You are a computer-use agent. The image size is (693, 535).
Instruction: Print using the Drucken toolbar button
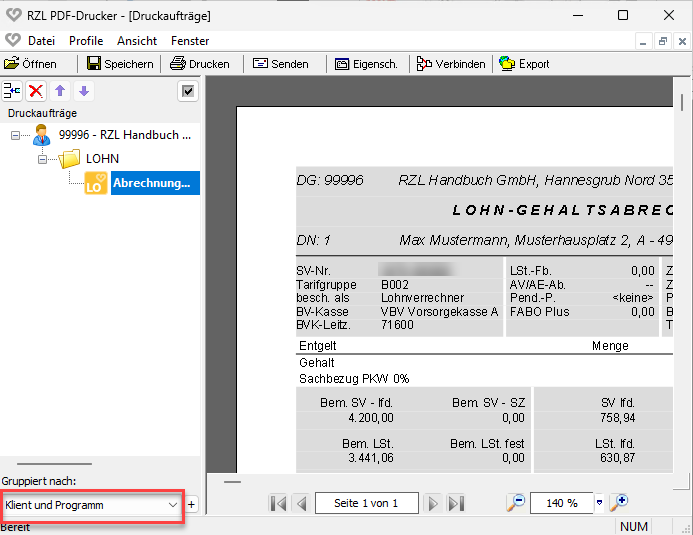(200, 64)
